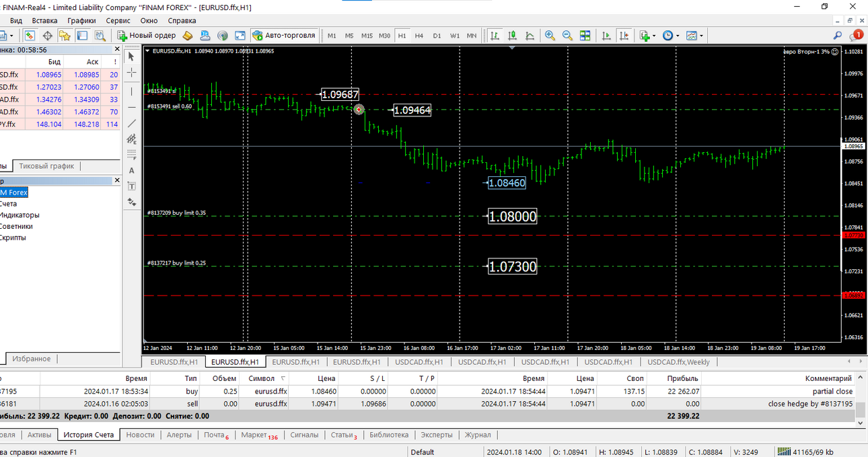Toggle full screen mode icon
This screenshot has width=868, height=457.
pyautogui.click(x=240, y=36)
